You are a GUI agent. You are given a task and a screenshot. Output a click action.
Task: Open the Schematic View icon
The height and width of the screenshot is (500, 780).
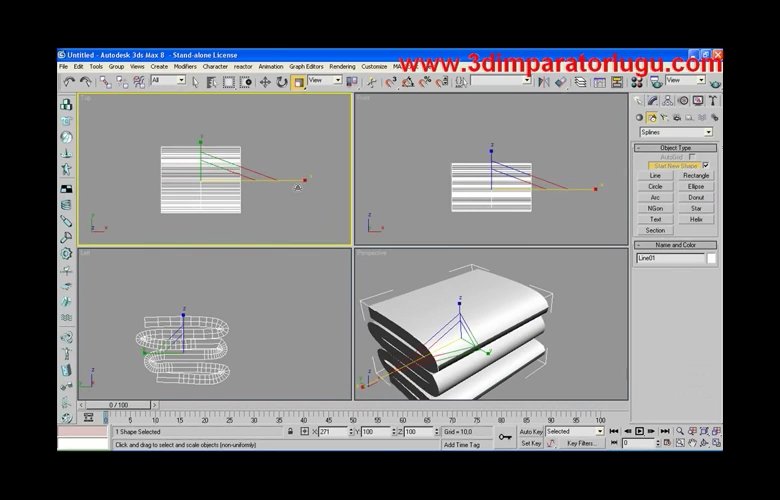617,82
